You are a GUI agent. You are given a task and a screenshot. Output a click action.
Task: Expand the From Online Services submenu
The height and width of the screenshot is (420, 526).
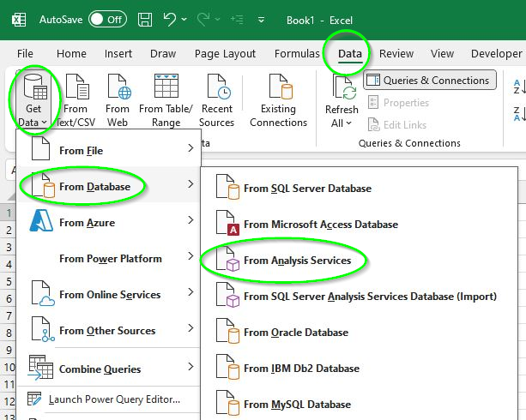(109, 292)
